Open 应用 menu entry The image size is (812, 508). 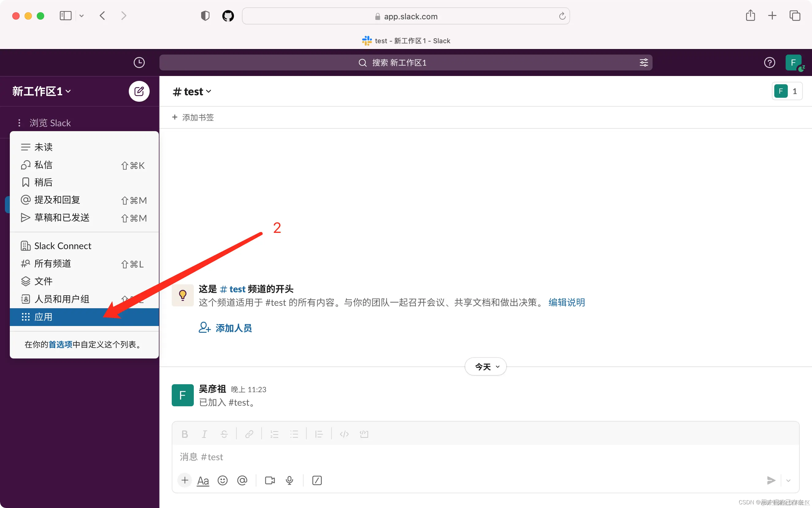click(84, 317)
